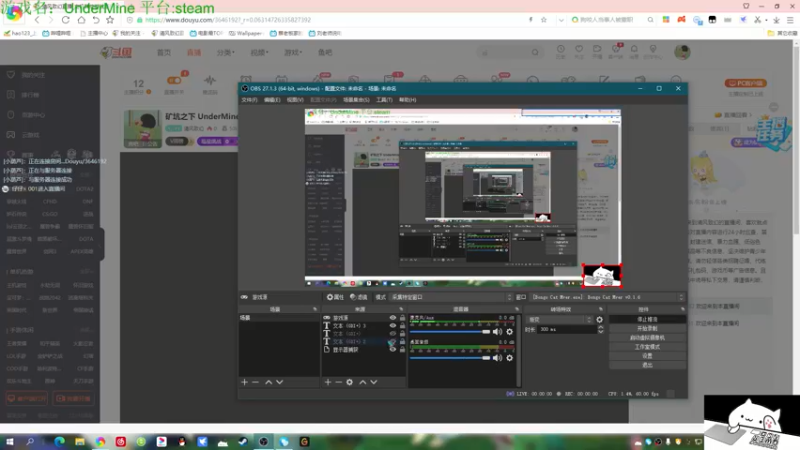Expand Douyu video menu in navigation
800x450 pixels.
(x=259, y=53)
